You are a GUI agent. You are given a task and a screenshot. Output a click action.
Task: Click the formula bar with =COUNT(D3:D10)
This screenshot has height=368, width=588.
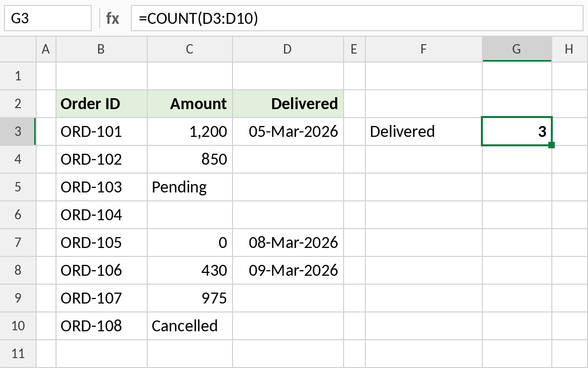coord(357,18)
